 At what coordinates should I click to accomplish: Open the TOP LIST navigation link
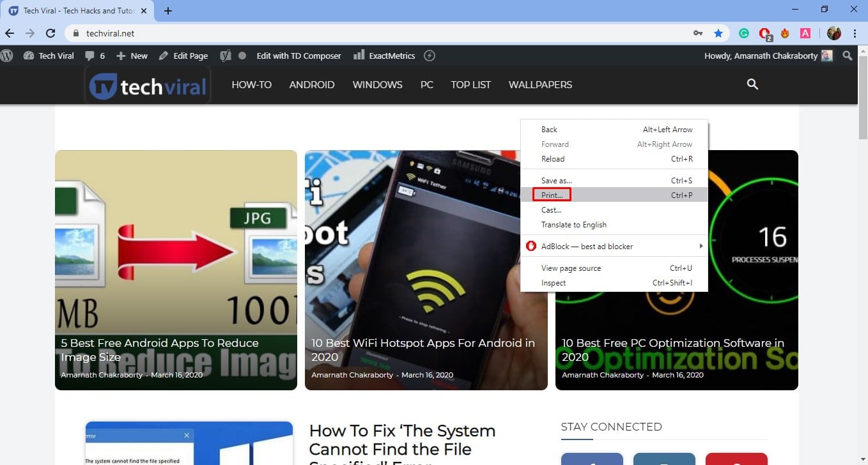coord(470,84)
